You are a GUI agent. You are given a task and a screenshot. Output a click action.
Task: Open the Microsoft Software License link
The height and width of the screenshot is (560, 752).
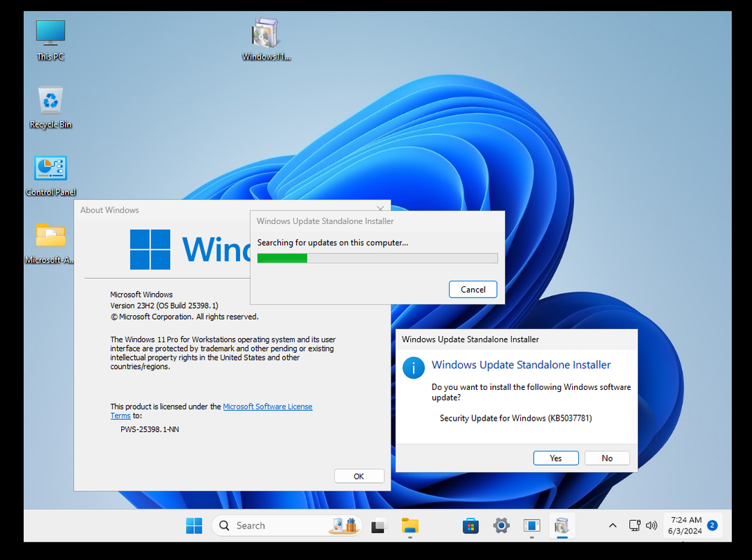tap(267, 407)
